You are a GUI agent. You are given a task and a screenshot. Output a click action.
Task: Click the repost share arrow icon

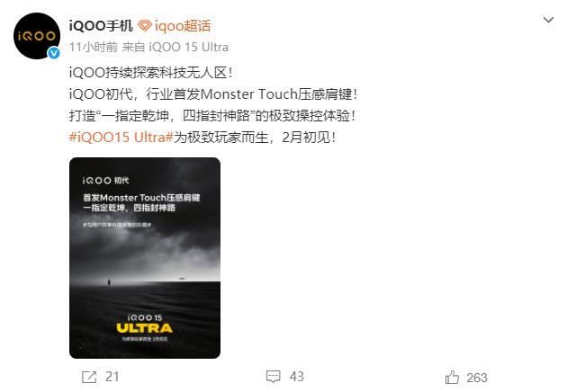coord(89,377)
